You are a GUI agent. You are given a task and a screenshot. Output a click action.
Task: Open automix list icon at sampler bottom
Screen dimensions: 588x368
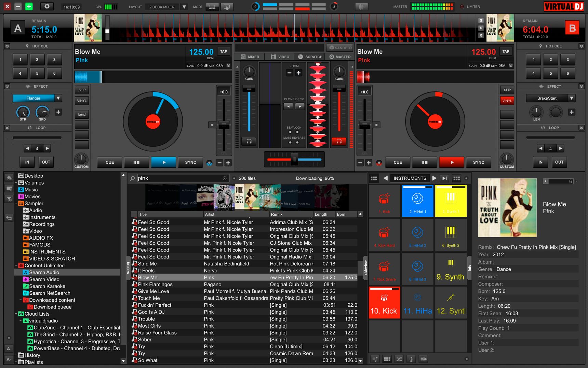pos(423,359)
